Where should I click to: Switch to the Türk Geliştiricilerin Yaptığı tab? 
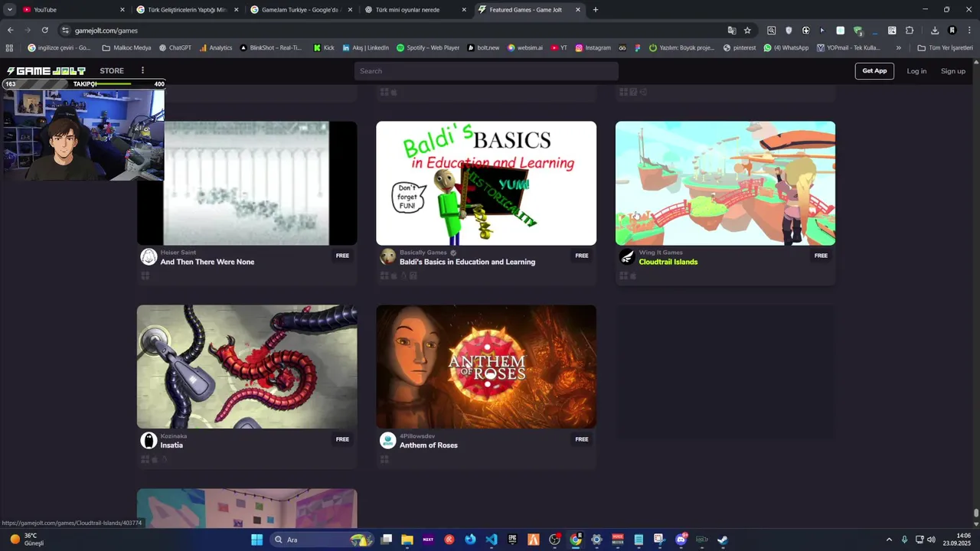pos(188,10)
